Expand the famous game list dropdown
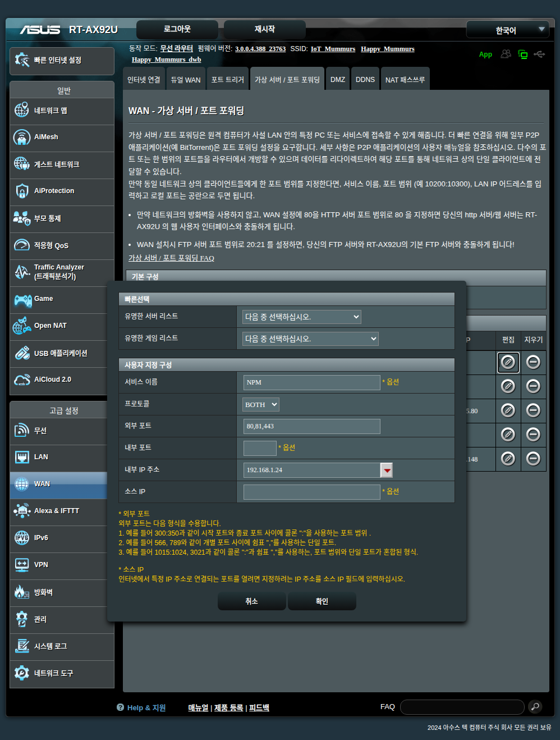 [x=310, y=339]
